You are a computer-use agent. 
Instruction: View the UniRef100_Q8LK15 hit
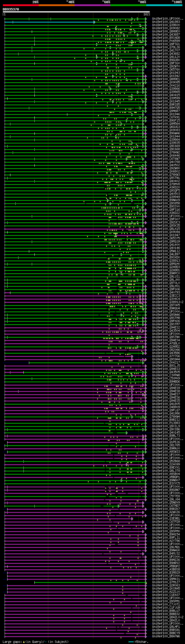click(166, 229)
